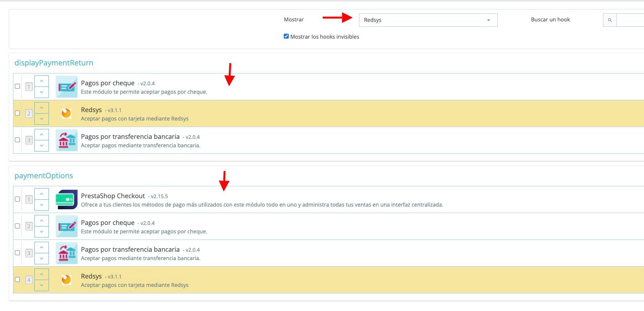Image resolution: width=644 pixels, height=311 pixels.
Task: Move Pagos por cheque up in paymentOptions
Action: click(42, 221)
